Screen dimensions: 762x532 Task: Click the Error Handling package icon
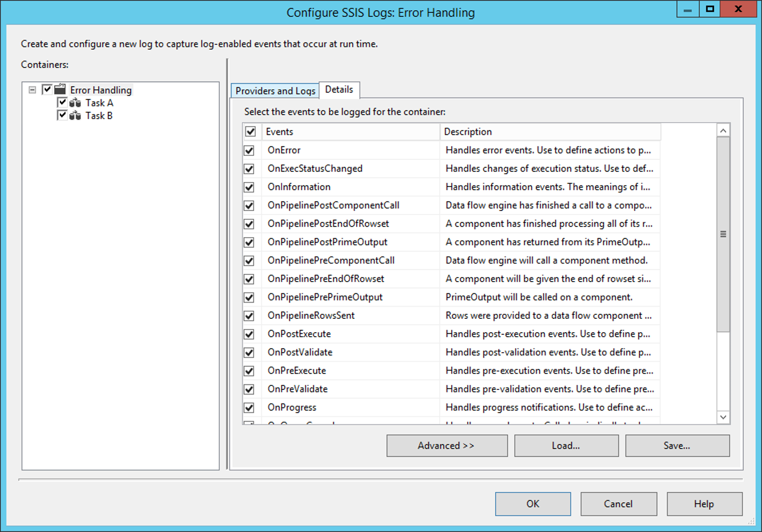point(59,89)
